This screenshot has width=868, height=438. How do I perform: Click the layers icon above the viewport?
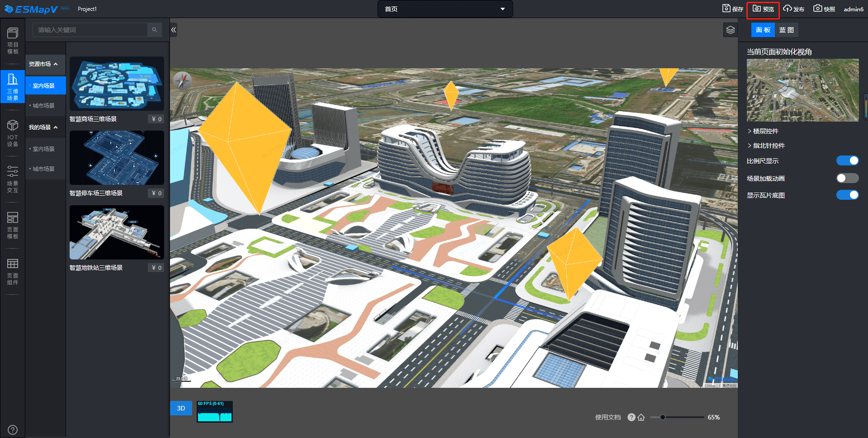(x=730, y=30)
